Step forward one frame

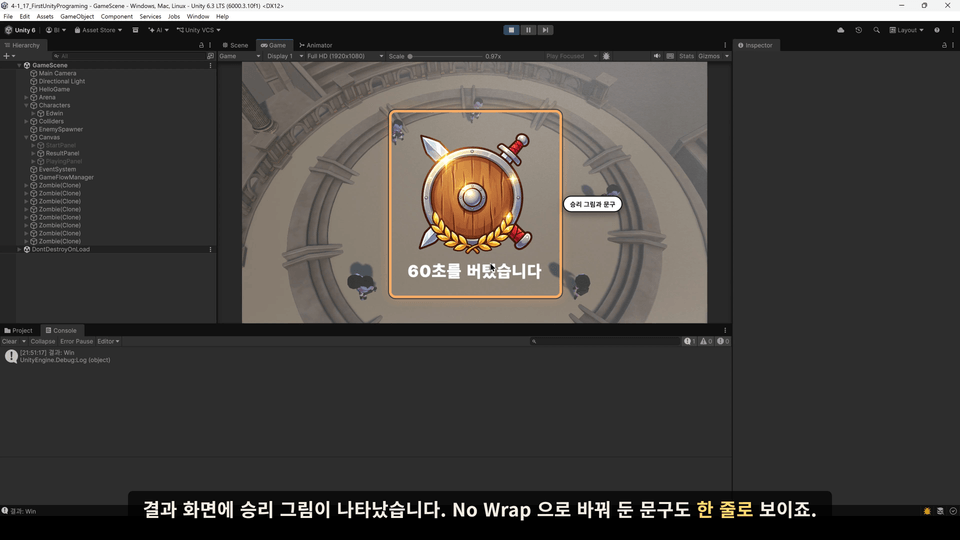[x=546, y=30]
